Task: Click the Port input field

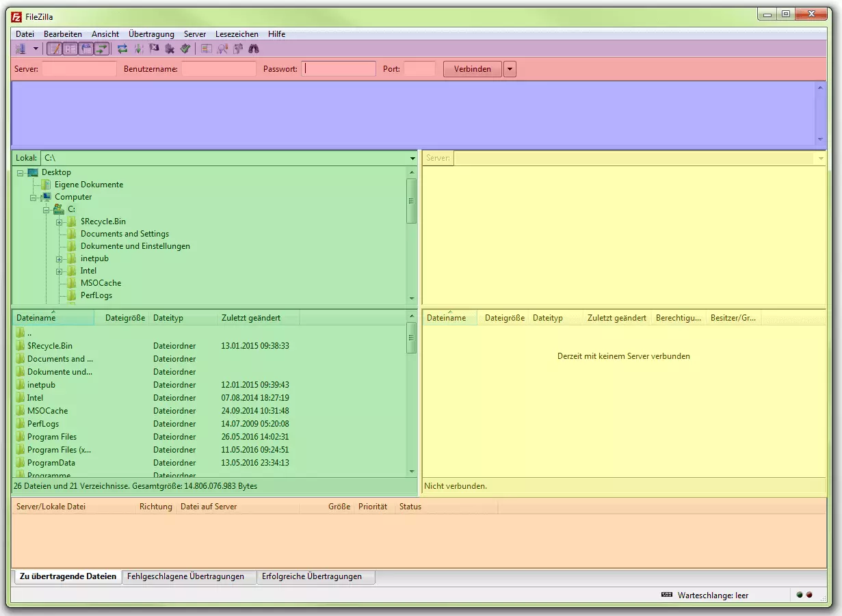Action: 419,69
